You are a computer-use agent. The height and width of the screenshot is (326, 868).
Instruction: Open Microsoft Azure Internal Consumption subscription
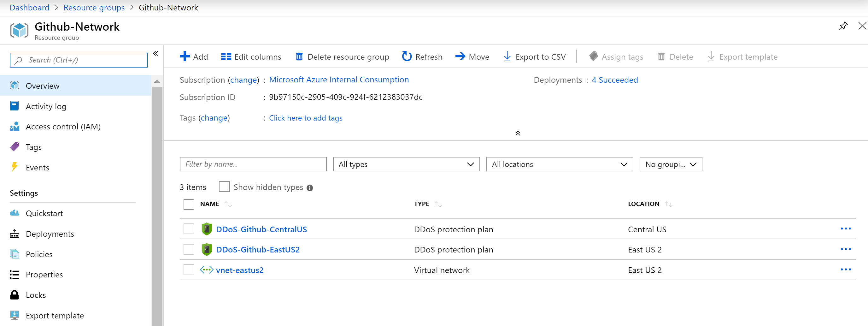(x=339, y=80)
